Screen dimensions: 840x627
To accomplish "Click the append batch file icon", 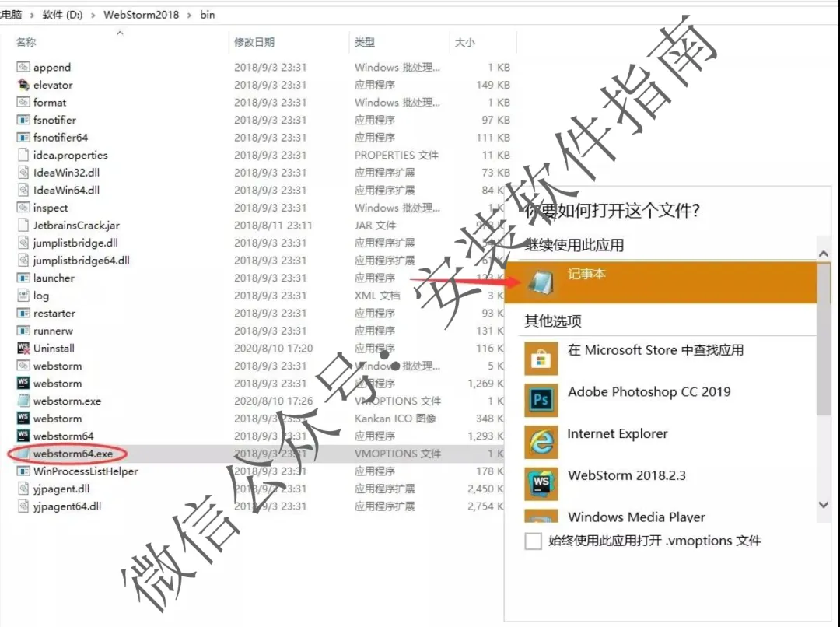I will 23,67.
